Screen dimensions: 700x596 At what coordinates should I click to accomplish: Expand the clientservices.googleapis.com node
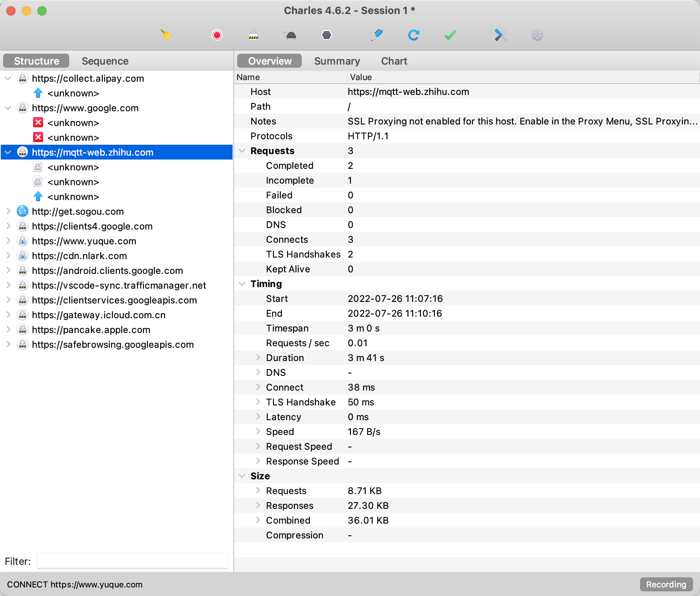pyautogui.click(x=8, y=300)
